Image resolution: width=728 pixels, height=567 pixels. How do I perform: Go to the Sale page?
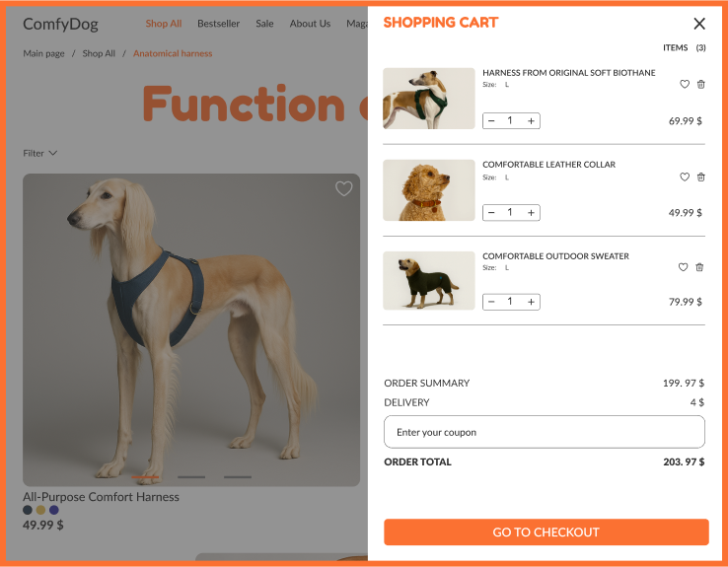point(264,24)
